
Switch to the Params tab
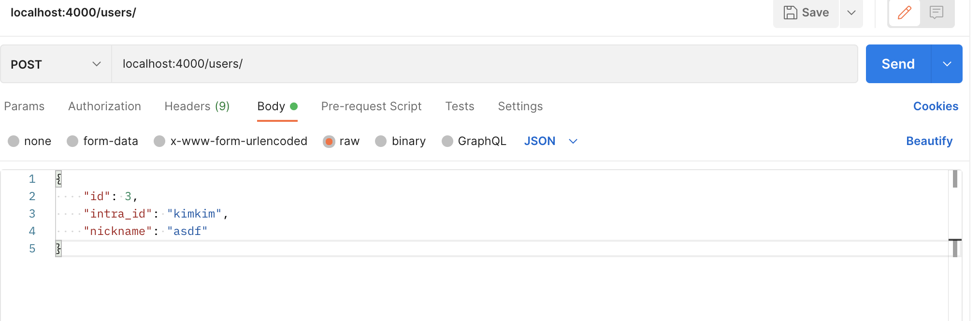[x=24, y=106]
